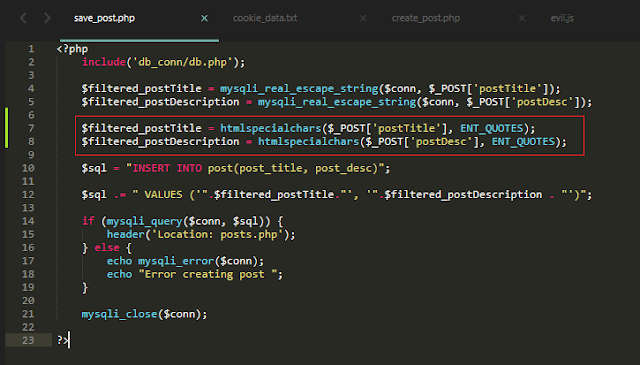Click mysqli_real_escape_string on line 5
This screenshot has height=365, width=640.
[x=337, y=102]
